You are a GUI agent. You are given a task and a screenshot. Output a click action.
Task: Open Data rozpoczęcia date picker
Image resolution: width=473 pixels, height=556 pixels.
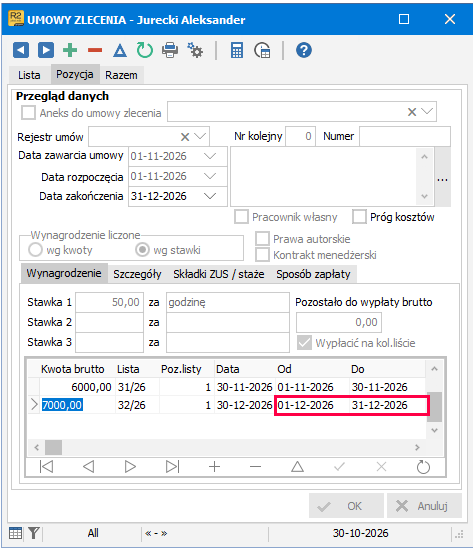point(210,176)
